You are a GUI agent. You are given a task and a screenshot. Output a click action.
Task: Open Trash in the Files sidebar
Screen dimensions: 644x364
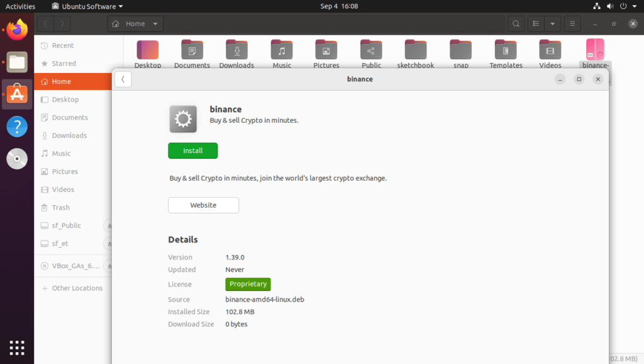point(73,208)
